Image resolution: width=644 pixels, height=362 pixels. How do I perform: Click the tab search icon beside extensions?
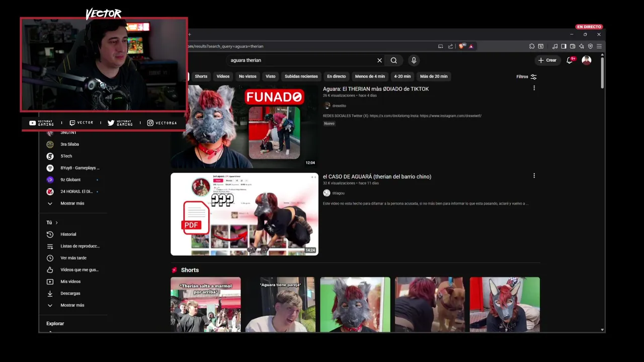541,46
